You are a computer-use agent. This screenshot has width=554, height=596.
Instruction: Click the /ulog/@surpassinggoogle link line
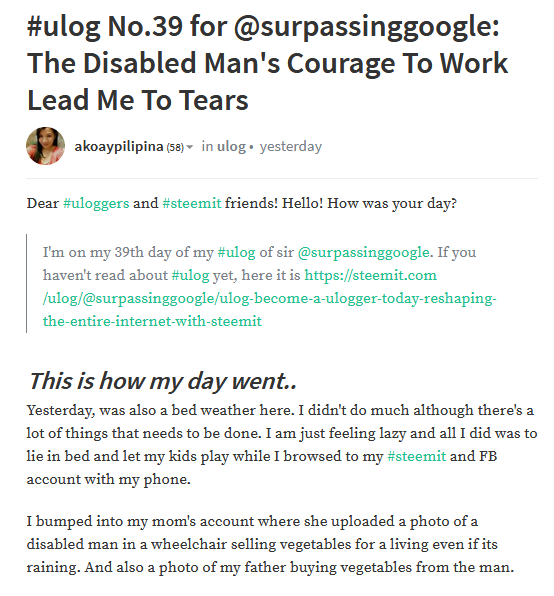269,298
